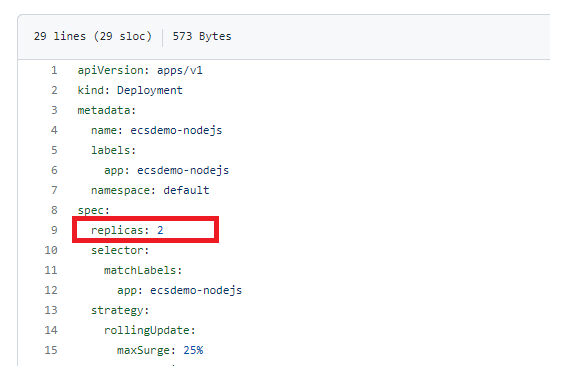
Task: Click line number 10 in gutter
Action: pyautogui.click(x=51, y=250)
